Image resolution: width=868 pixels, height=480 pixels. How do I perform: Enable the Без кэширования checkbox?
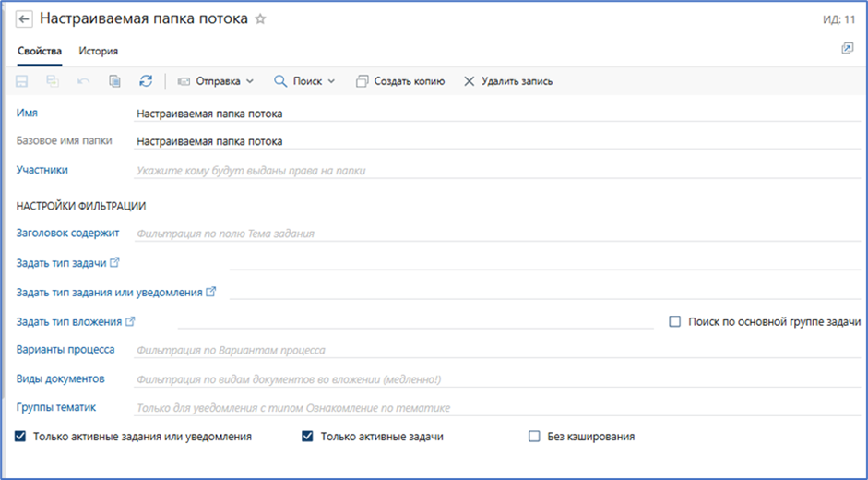534,437
